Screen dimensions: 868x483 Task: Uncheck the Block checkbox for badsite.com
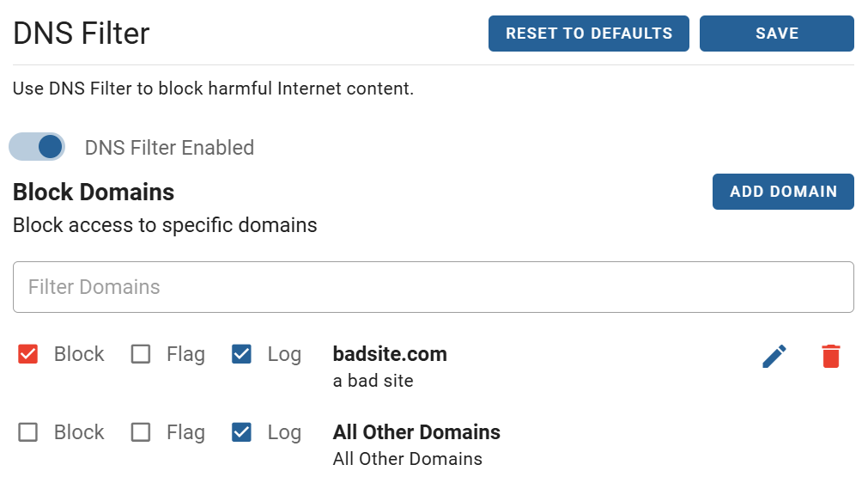[x=27, y=354]
